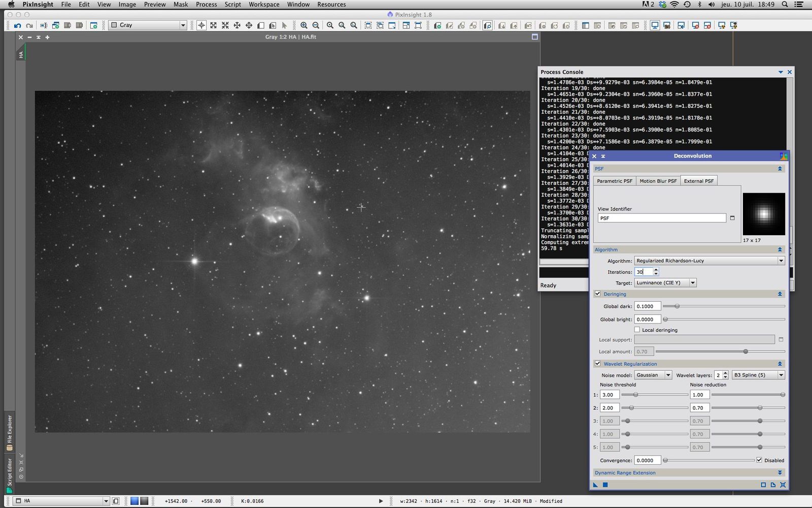Click the PSF View Identifier text field

pos(662,218)
